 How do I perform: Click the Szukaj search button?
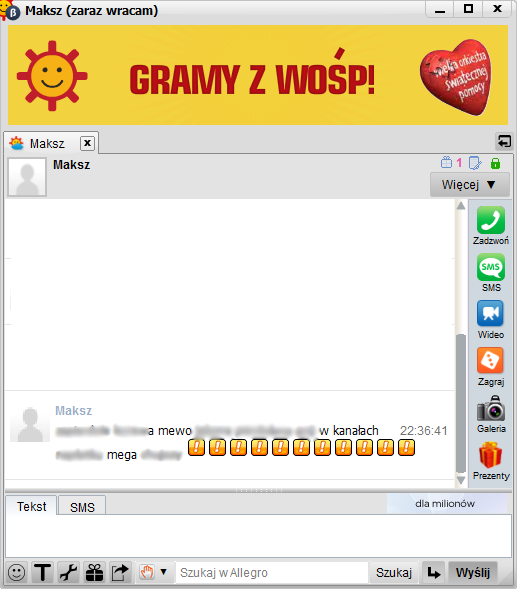394,572
